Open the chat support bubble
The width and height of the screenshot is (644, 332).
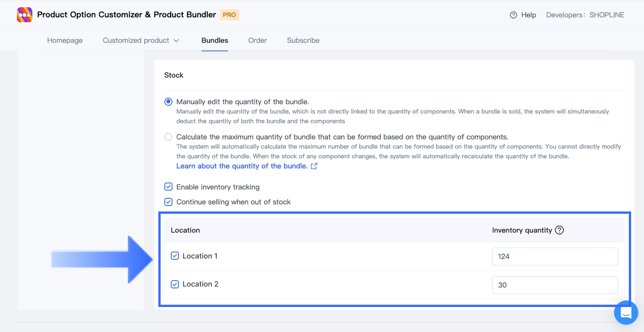click(626, 313)
